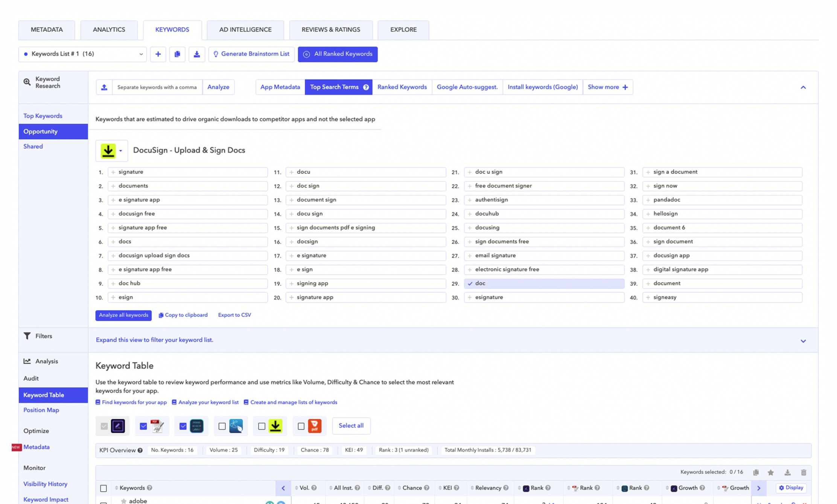This screenshot has width=837, height=504.
Task: Click the trash icon for selected keywords
Action: point(804,472)
